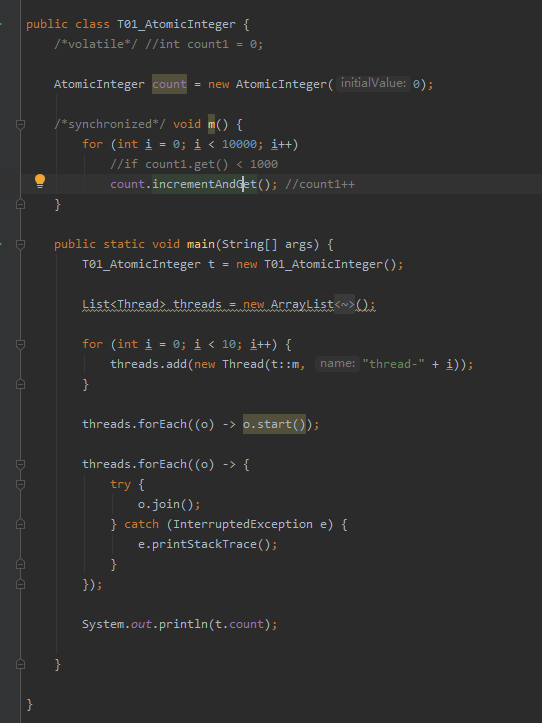Collapse the catch InterruptedException fold marker
542x723 pixels.
coord(20,524)
